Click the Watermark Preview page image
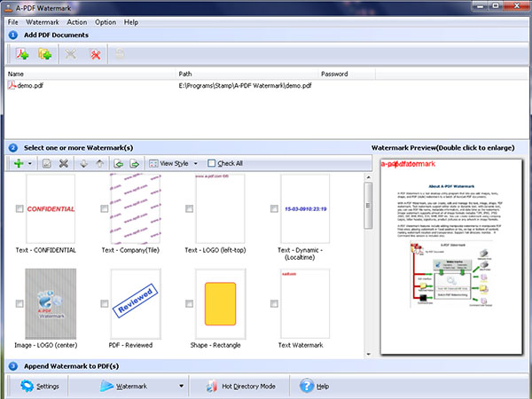This screenshot has height=399, width=532. click(x=451, y=257)
